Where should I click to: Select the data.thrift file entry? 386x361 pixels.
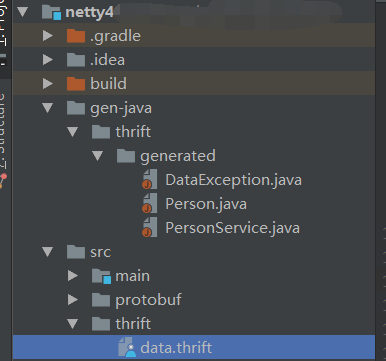tap(194, 347)
